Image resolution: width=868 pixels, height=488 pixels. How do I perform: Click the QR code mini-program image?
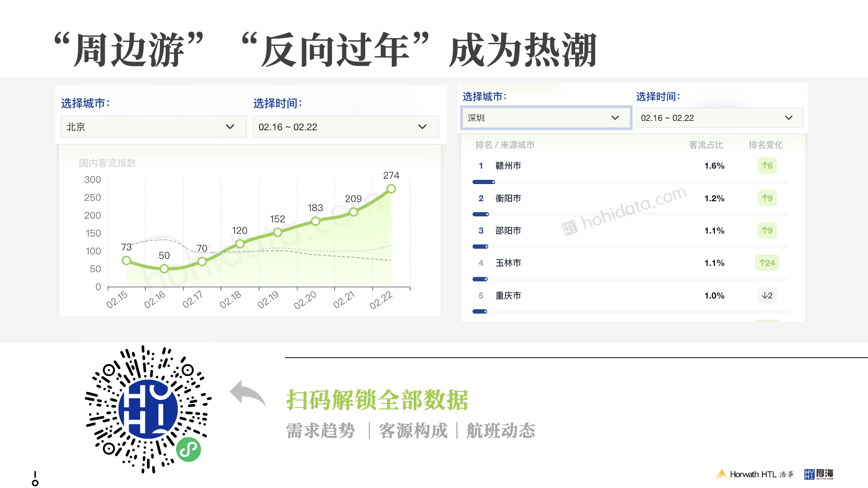pos(148,409)
